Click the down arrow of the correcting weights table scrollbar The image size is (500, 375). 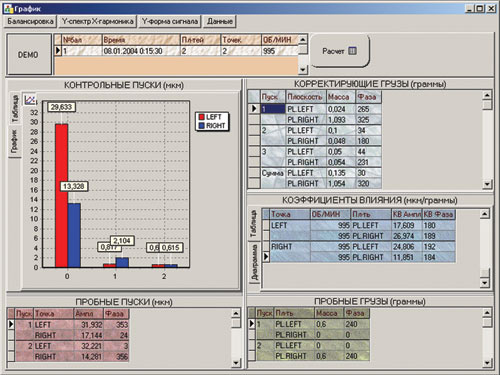pos(487,184)
